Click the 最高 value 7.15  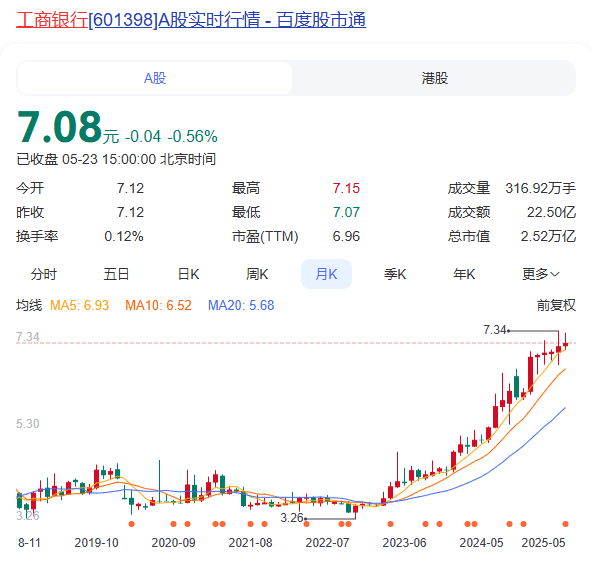pyautogui.click(x=346, y=188)
